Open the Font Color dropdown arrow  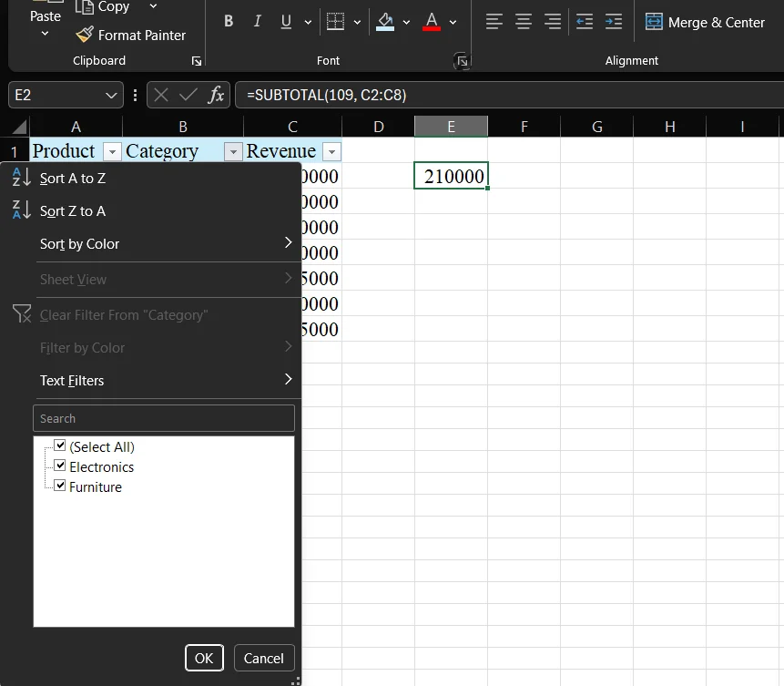[x=453, y=22]
